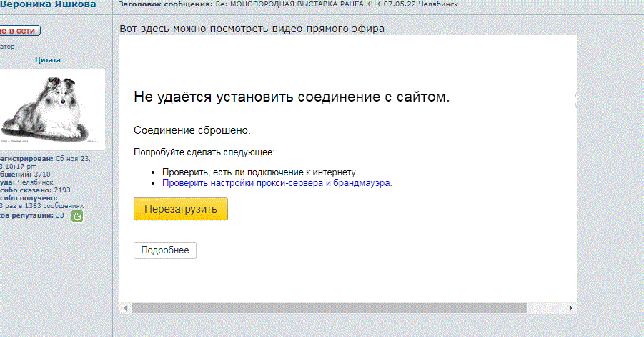Click text 'Вот здесь можно посмотреть видео прямого эфира'

[252, 29]
